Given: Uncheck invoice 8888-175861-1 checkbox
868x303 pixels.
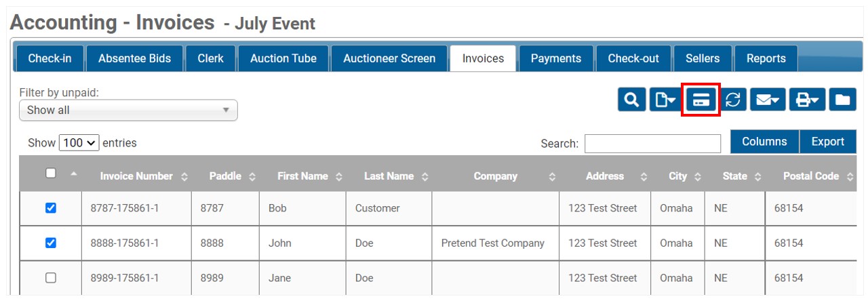Looking at the screenshot, I should pos(50,243).
